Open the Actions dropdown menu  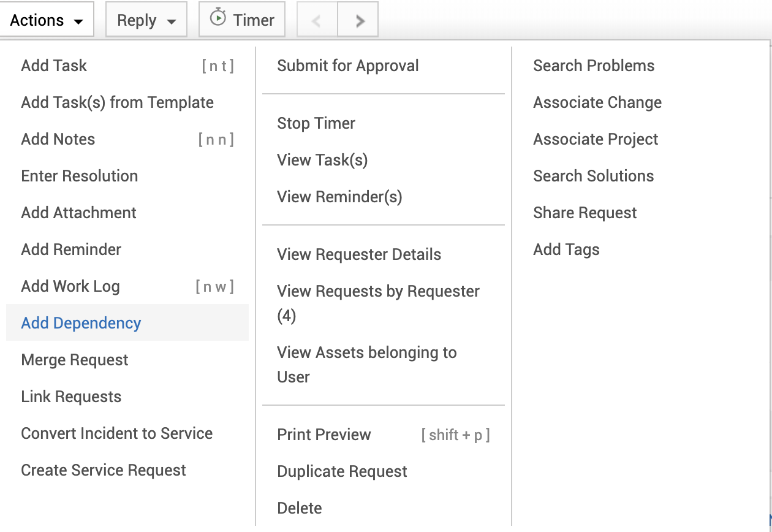click(x=47, y=20)
